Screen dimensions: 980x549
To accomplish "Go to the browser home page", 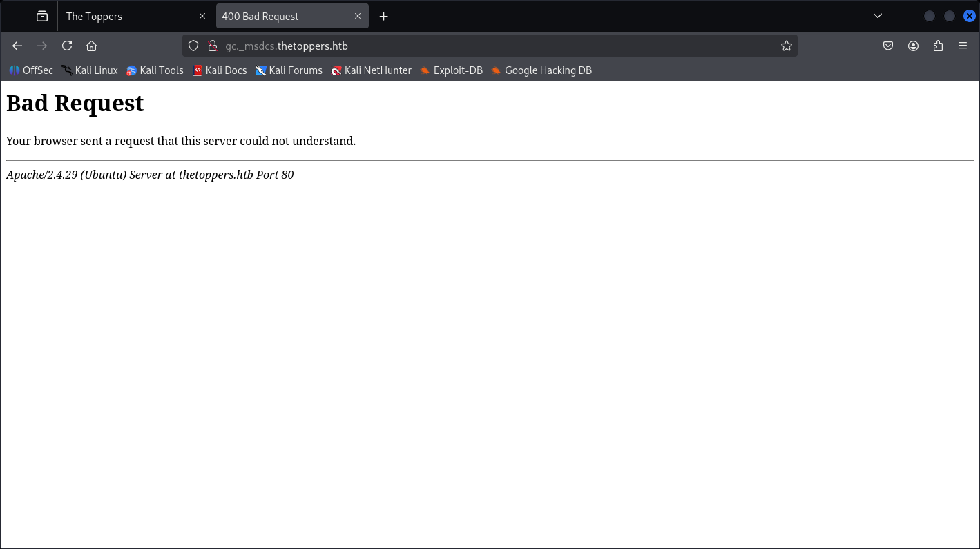I will pyautogui.click(x=92, y=46).
